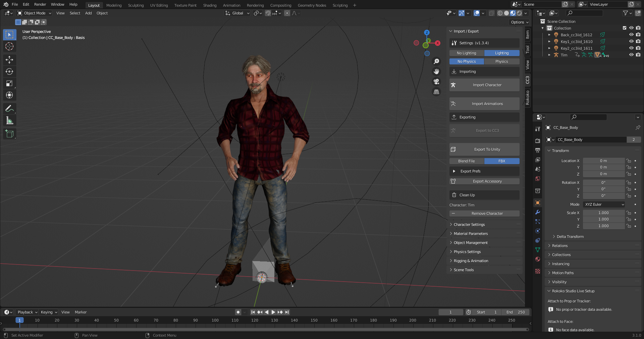Select the Add Cube tool
The width and height of the screenshot is (644, 339).
9,134
